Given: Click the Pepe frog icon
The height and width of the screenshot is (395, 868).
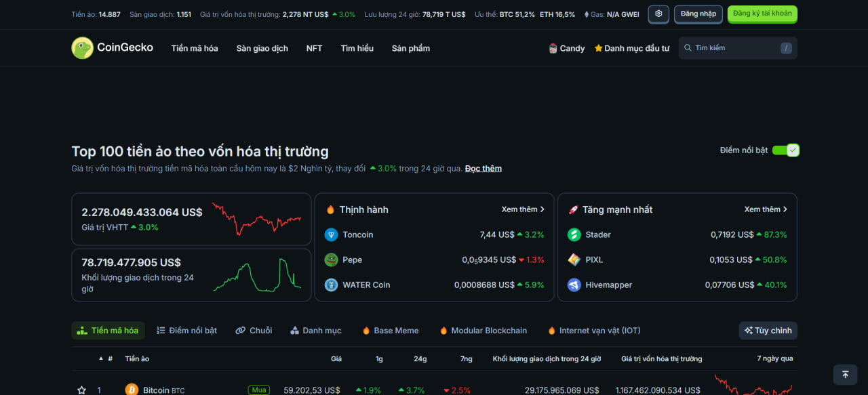Looking at the screenshot, I should pos(331,260).
